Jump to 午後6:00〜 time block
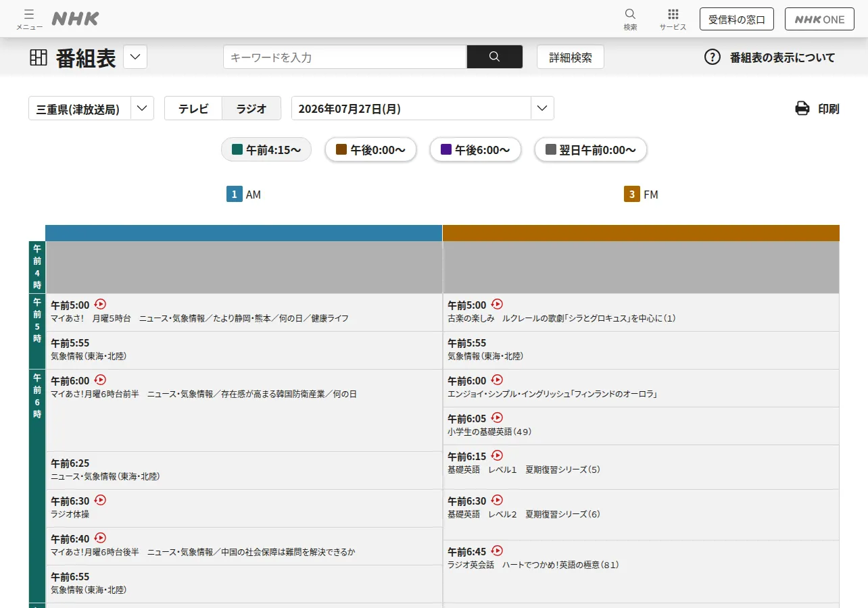 (475, 149)
